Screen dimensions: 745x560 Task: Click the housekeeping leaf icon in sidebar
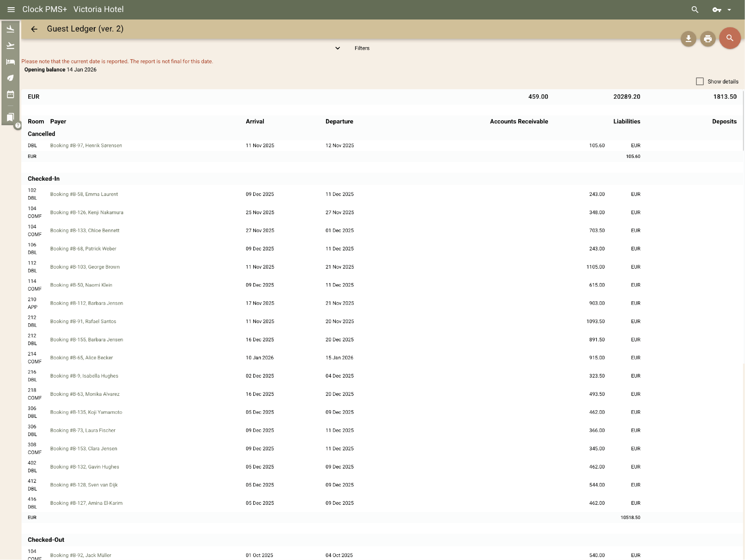point(10,78)
